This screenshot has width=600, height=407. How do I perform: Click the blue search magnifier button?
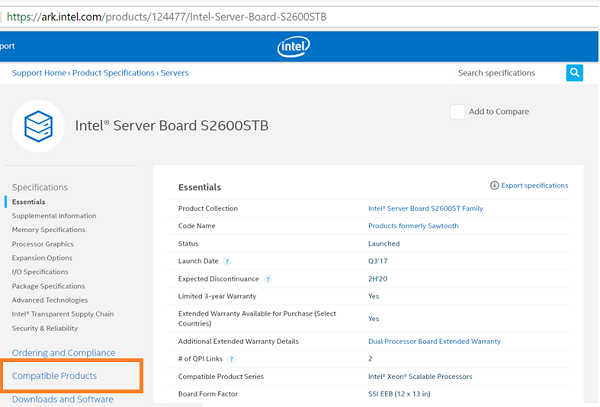pos(574,73)
